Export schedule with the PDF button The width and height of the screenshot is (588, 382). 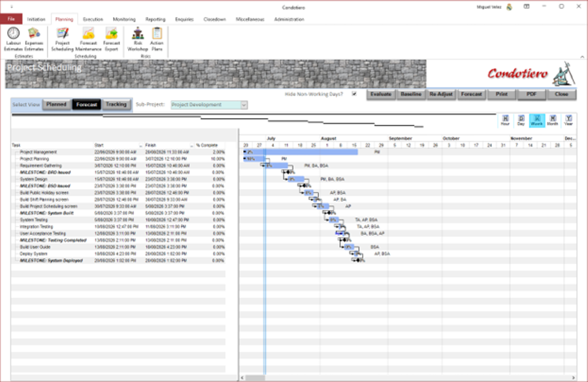point(532,94)
